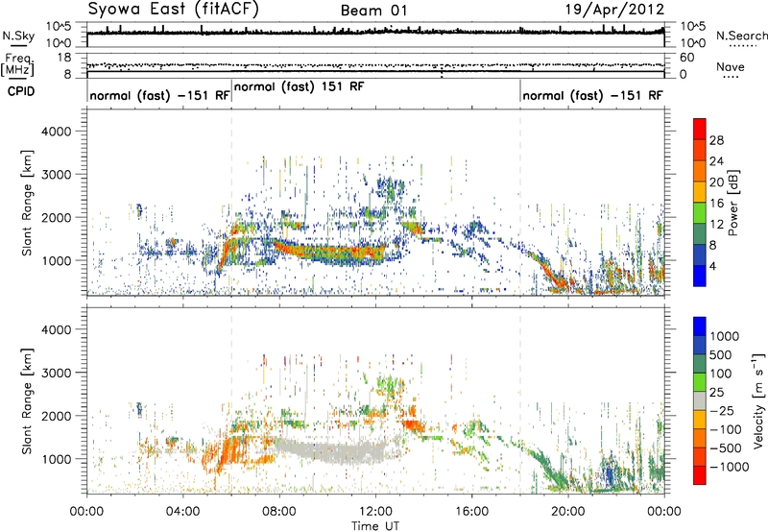Click the '12:00' time tick label
This screenshot has height=532, width=768.
tap(375, 512)
